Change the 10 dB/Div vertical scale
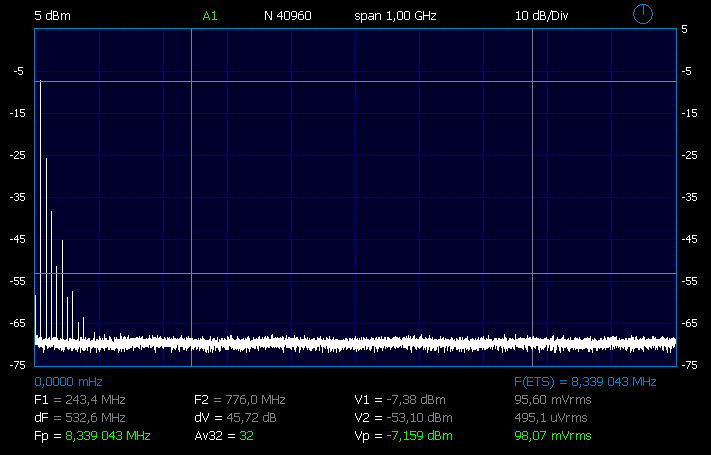The image size is (711, 455). 544,17
